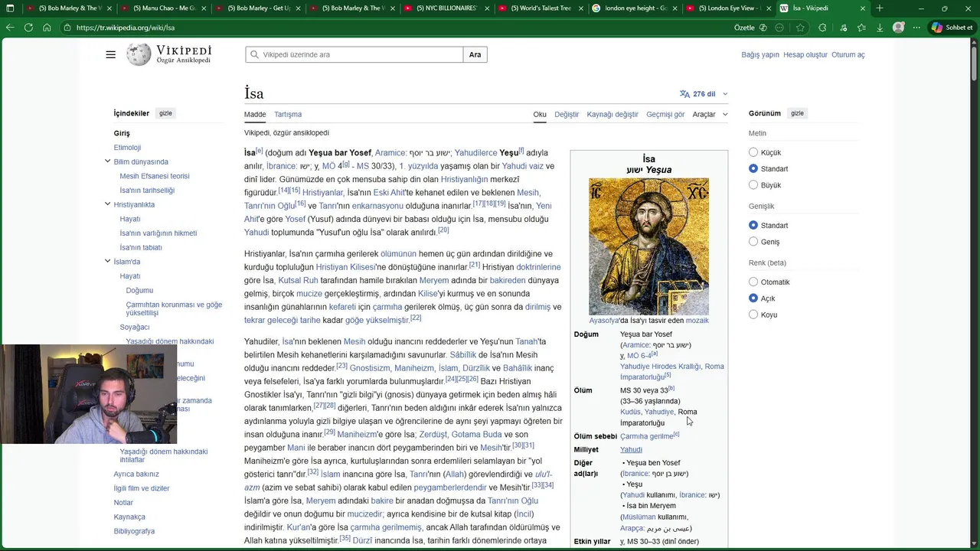Click the magnifier icon in the search box
This screenshot has height=551, width=980.
254,55
